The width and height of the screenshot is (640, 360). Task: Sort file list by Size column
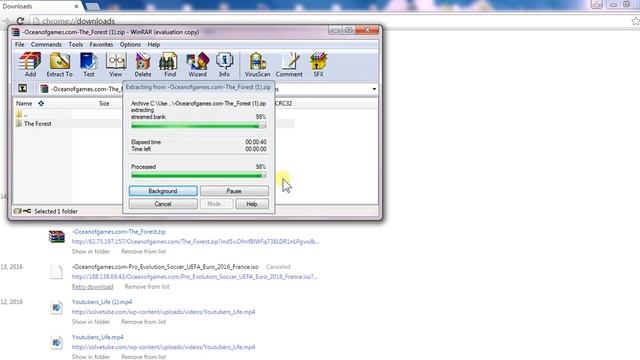(104, 104)
